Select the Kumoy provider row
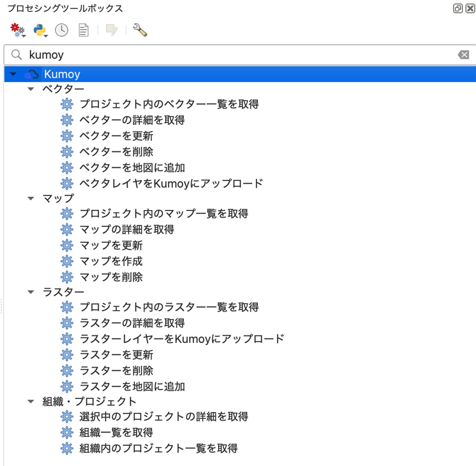Screen dimensions: 476x466 [x=240, y=74]
